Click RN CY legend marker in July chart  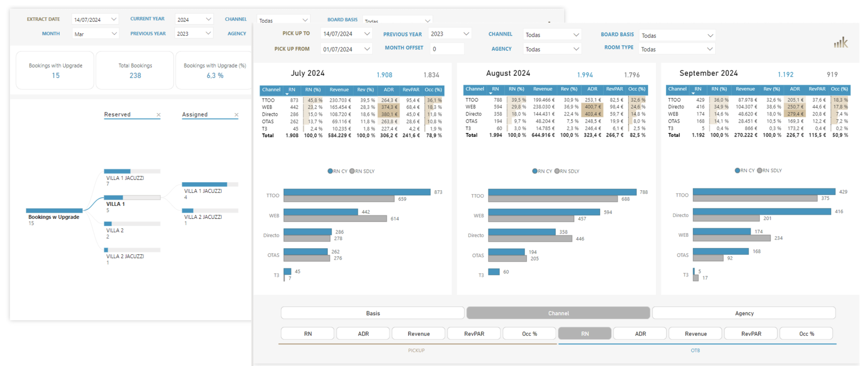tap(330, 171)
